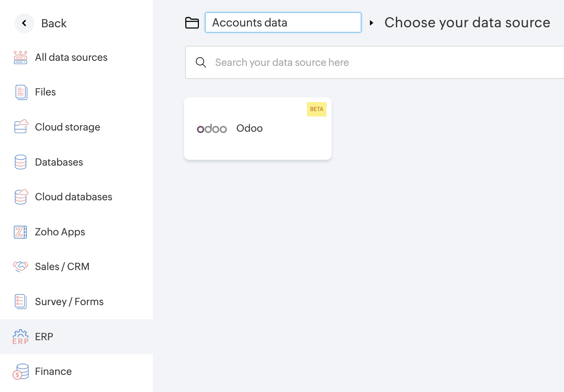
Task: Click the Zoho Apps icon
Action: [x=21, y=232]
